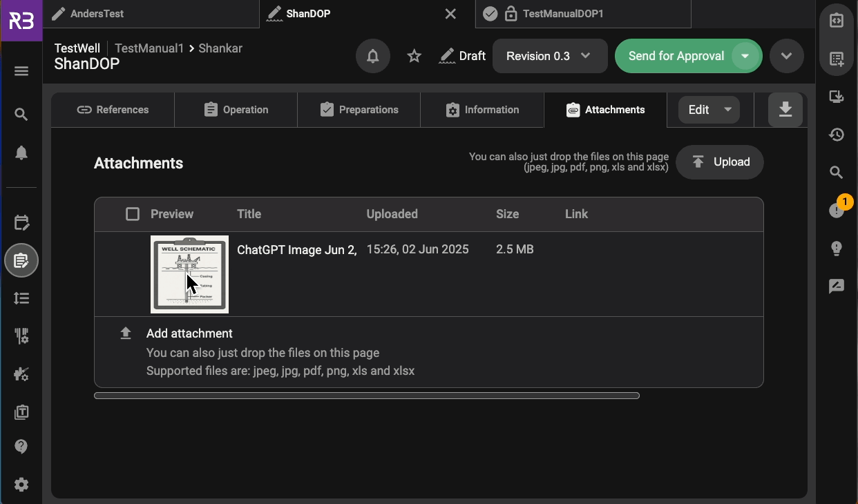
Task: Switch to the References tab
Action: (113, 109)
